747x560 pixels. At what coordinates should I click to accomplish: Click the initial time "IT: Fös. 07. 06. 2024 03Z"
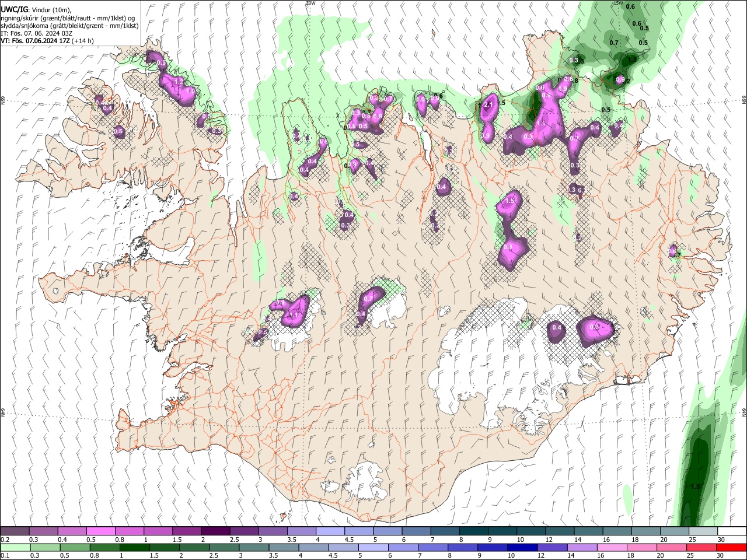pyautogui.click(x=36, y=33)
